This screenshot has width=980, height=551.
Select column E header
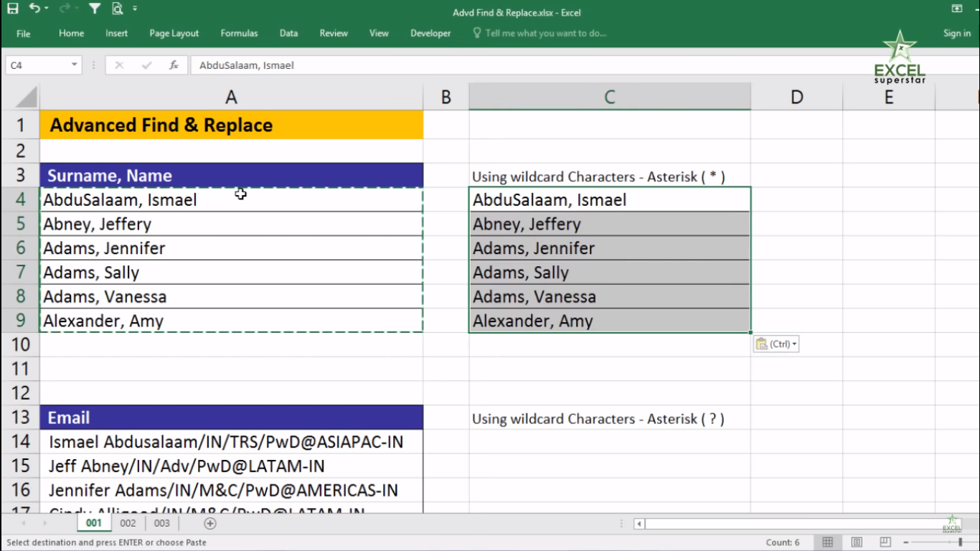pyautogui.click(x=889, y=97)
